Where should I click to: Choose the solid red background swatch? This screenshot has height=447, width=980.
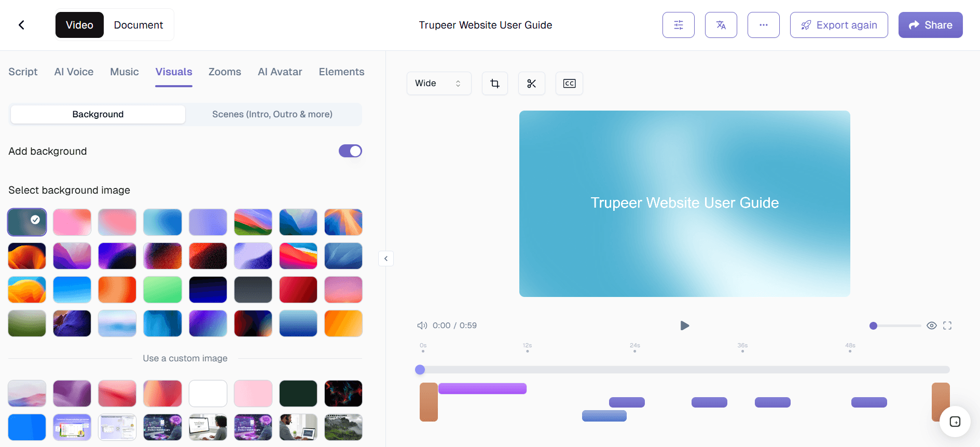point(298,290)
